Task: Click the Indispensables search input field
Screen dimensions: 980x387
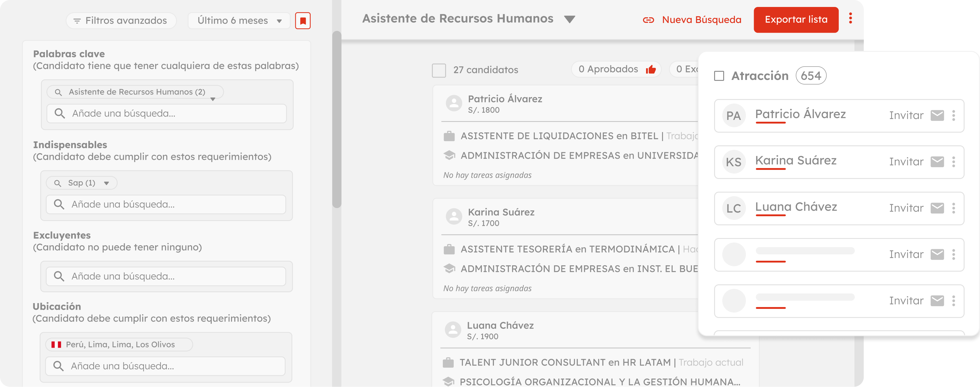Action: tap(166, 204)
